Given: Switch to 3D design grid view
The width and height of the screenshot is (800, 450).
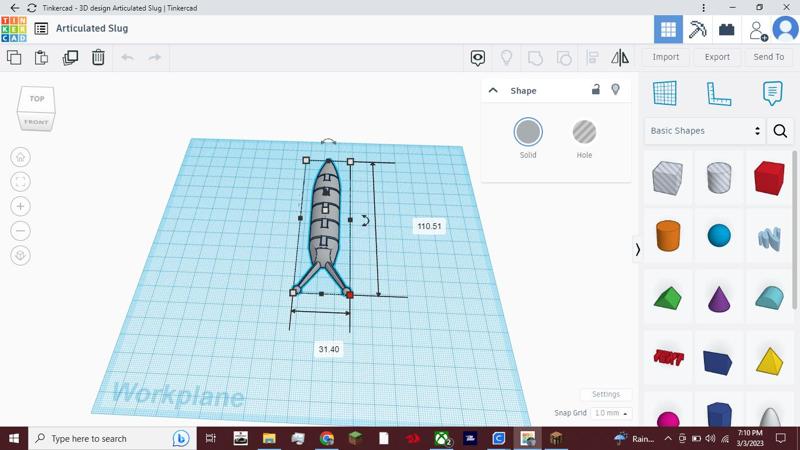Looking at the screenshot, I should click(x=668, y=29).
